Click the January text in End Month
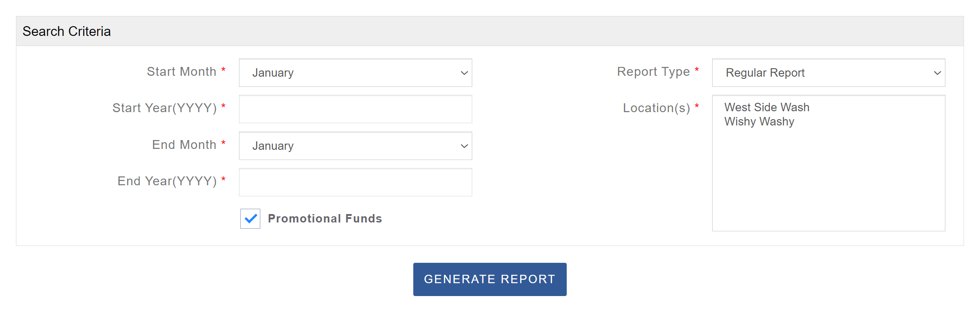The image size is (980, 312). (273, 146)
